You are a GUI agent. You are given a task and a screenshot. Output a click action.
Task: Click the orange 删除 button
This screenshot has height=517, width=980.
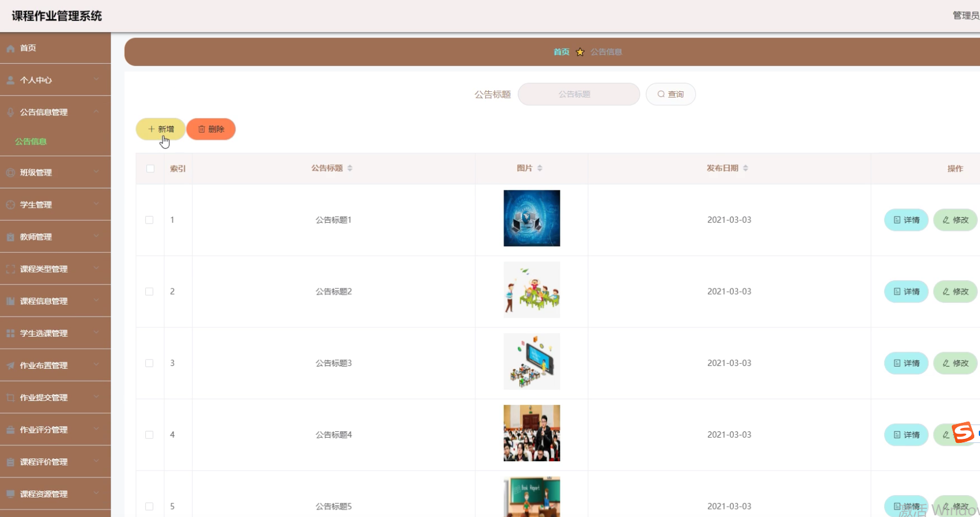tap(211, 129)
